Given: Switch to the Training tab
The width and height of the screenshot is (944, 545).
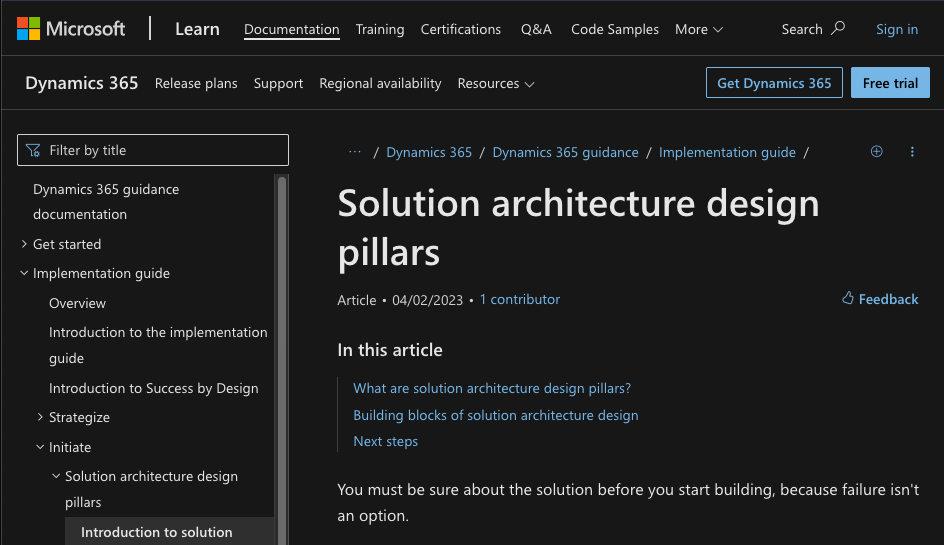Looking at the screenshot, I should 380,29.
